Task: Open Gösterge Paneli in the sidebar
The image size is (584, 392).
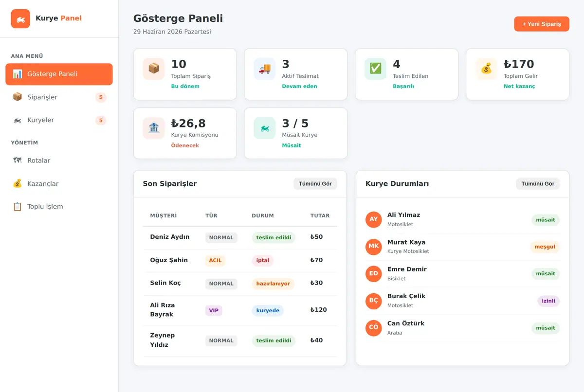Action: click(59, 74)
